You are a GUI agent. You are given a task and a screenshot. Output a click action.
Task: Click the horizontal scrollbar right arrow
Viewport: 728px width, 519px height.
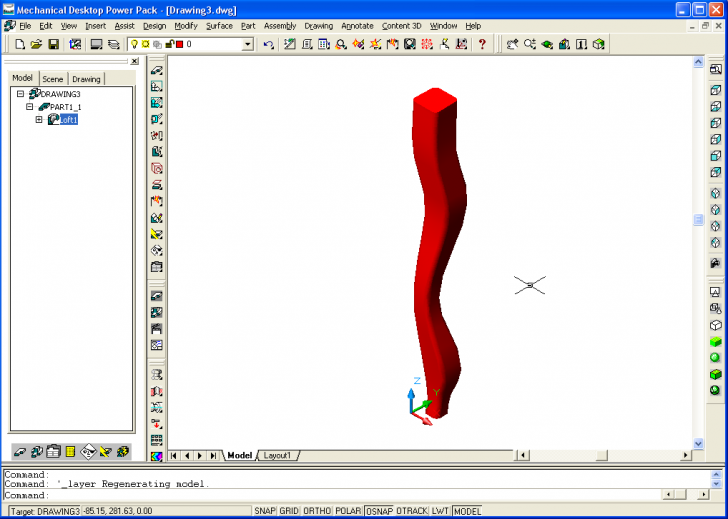(x=686, y=455)
